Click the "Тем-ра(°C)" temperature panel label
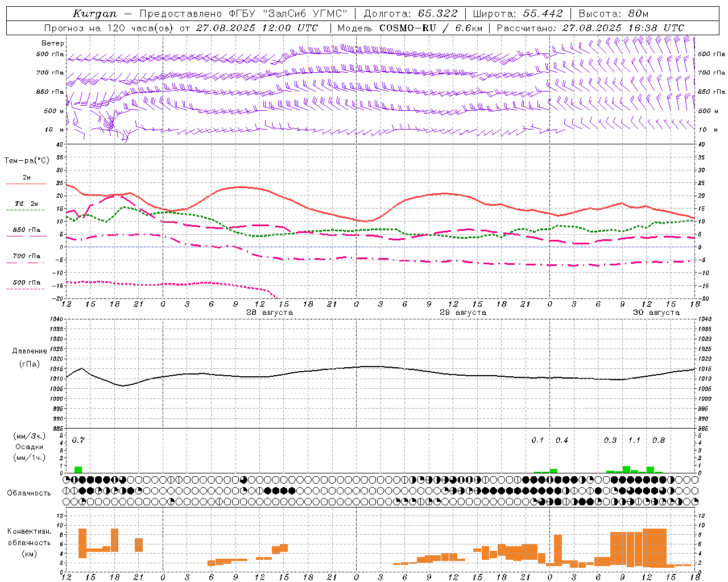The height and width of the screenshot is (582, 728). pos(27,161)
